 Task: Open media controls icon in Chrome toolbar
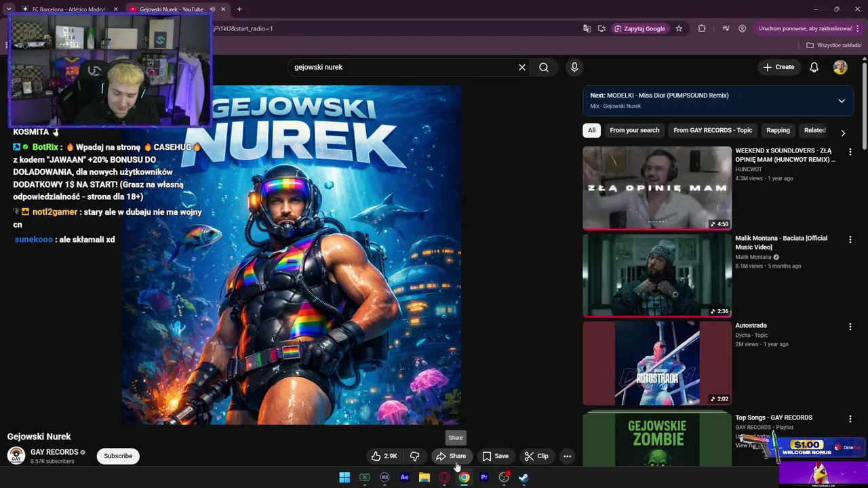tap(726, 28)
